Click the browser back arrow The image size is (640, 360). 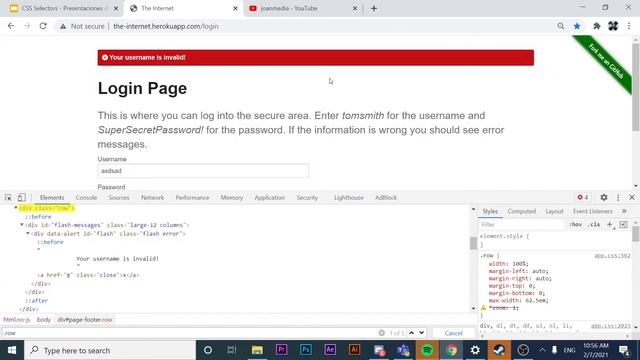(x=11, y=26)
